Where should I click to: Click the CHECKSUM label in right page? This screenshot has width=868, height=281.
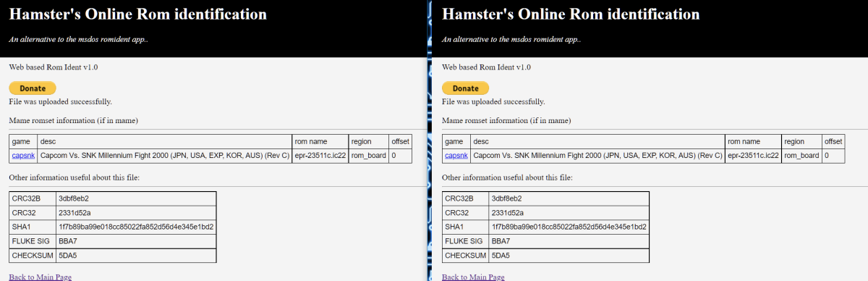(466, 256)
